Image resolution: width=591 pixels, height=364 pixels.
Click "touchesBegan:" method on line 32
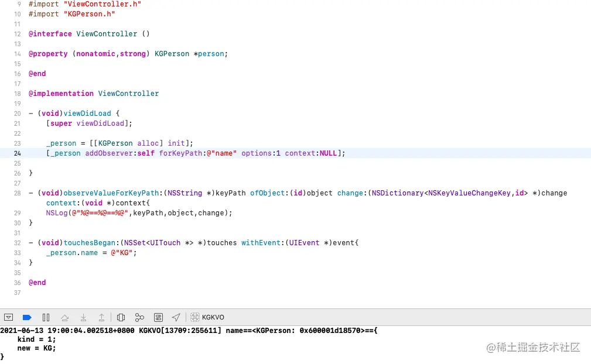(91, 243)
